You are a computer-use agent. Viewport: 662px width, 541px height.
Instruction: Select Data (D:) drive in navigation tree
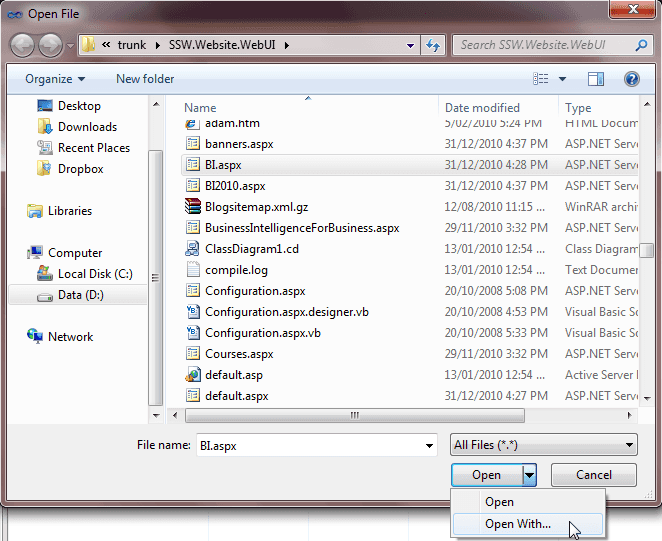(80, 295)
